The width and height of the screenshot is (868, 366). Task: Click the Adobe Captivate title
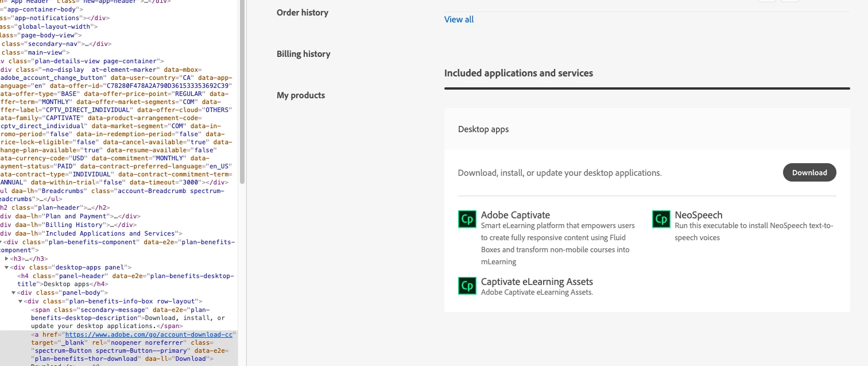coord(516,215)
